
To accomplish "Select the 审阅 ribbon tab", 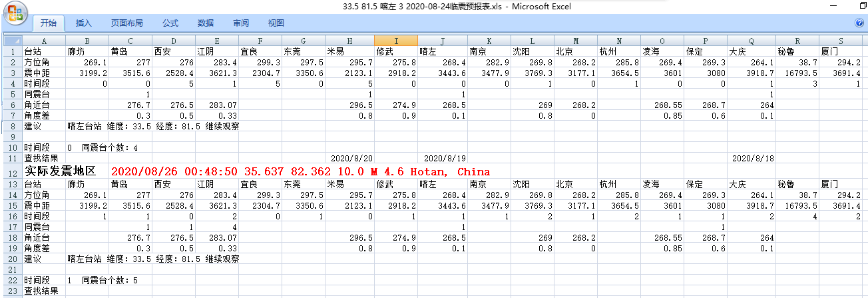I will pos(241,23).
